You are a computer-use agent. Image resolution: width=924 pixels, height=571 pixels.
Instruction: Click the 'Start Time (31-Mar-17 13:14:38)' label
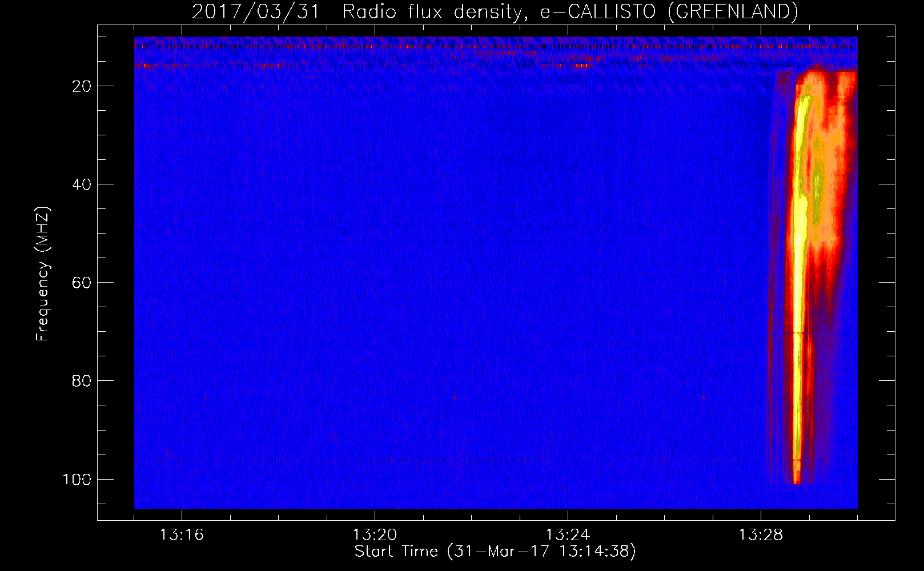coord(495,552)
